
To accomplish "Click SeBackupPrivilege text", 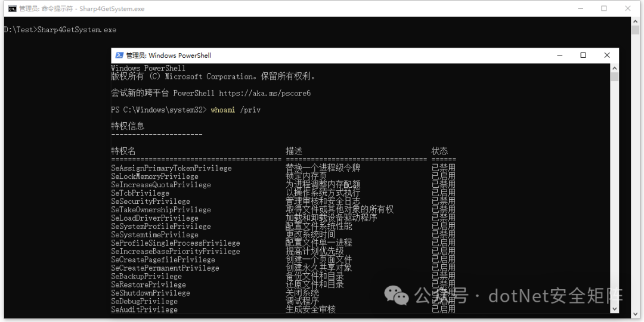I will tap(146, 277).
